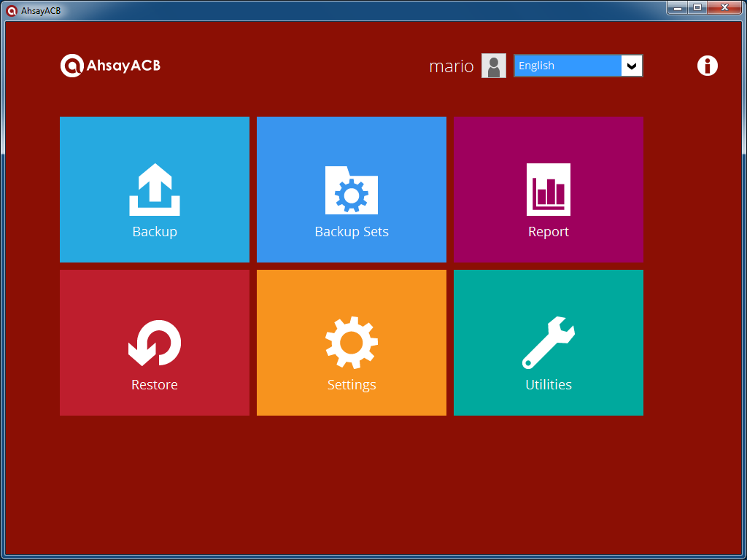
Task: Click the AhsayACB logo in header
Action: click(x=111, y=66)
